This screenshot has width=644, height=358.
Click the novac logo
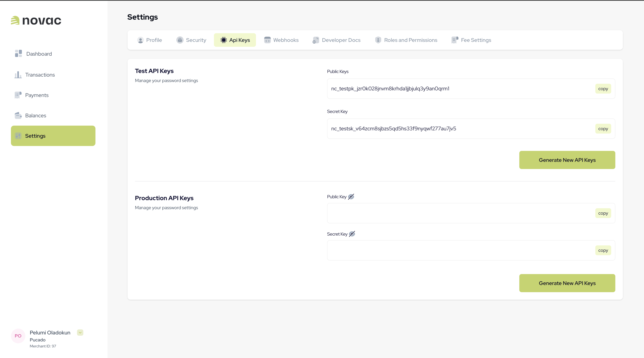36,21
